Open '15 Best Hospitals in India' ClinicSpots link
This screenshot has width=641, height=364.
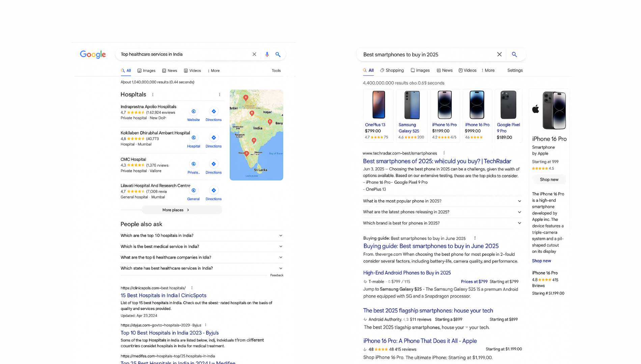[164, 296]
